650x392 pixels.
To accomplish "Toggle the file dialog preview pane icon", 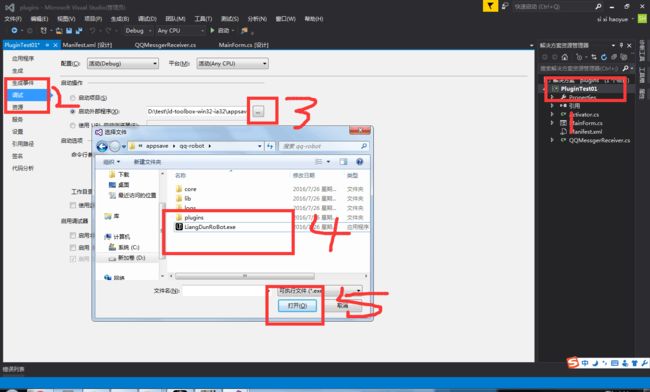I will [x=343, y=162].
